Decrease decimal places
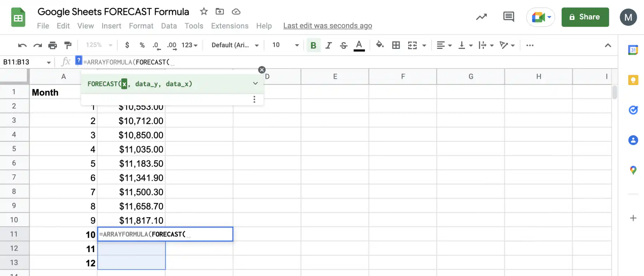This screenshot has width=644, height=276. click(x=156, y=45)
